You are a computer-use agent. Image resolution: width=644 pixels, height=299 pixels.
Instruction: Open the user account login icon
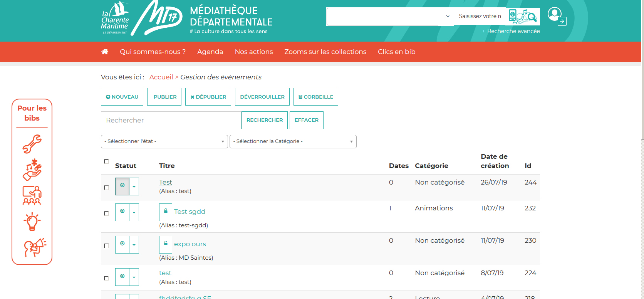pos(557,16)
